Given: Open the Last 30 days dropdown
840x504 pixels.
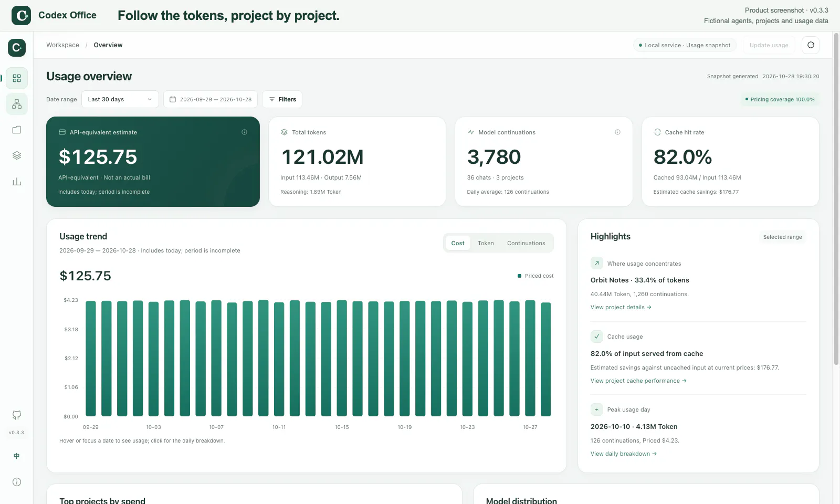Looking at the screenshot, I should click(x=120, y=99).
